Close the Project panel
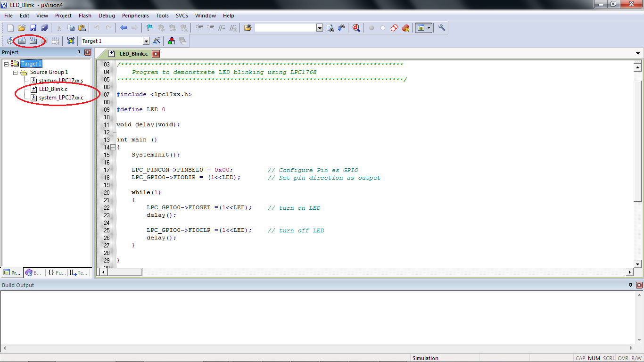Image resolution: width=644 pixels, height=362 pixels. [x=88, y=53]
